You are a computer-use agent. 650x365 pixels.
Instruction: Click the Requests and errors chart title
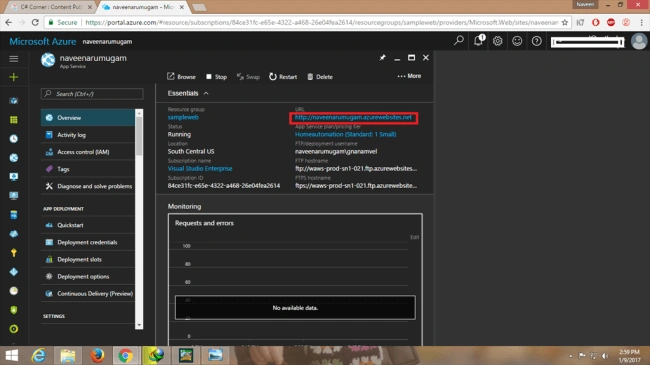(x=204, y=223)
